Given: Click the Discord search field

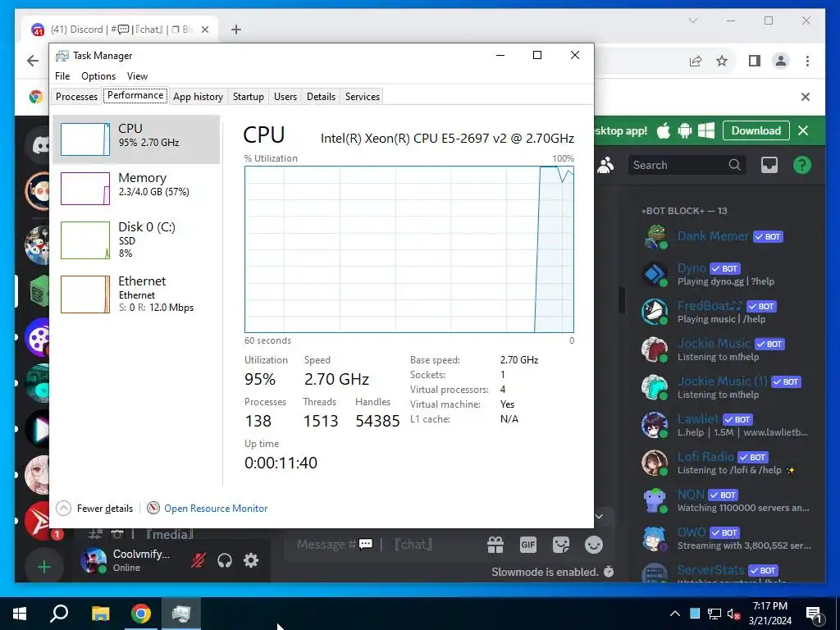Looking at the screenshot, I should (x=687, y=165).
